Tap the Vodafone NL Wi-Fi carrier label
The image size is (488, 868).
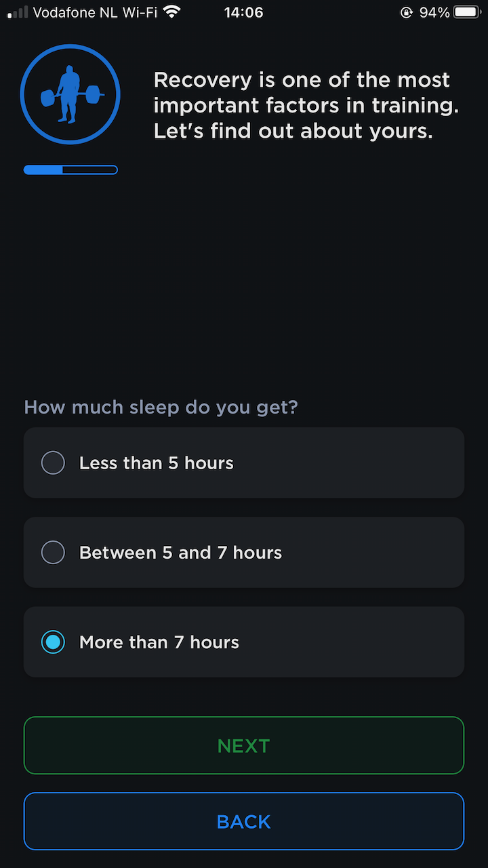pyautogui.click(x=95, y=12)
